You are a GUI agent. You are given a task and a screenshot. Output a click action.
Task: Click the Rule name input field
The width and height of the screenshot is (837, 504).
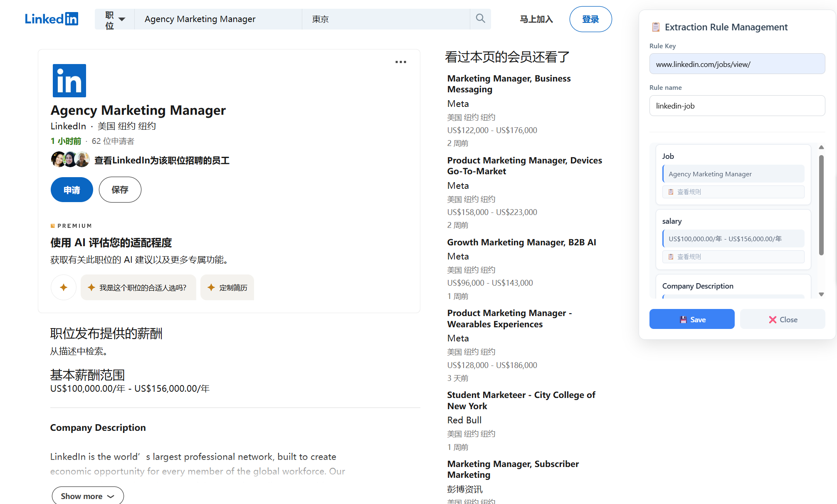tap(737, 106)
